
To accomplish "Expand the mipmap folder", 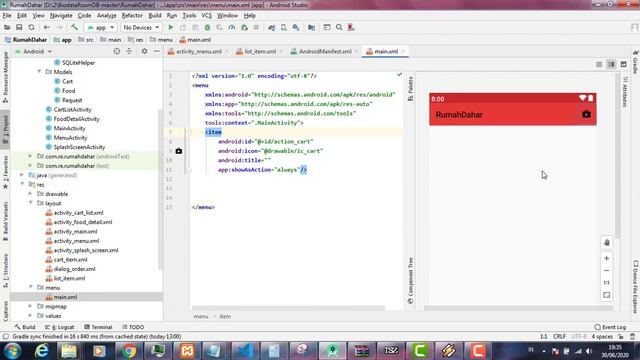I will 30,306.
